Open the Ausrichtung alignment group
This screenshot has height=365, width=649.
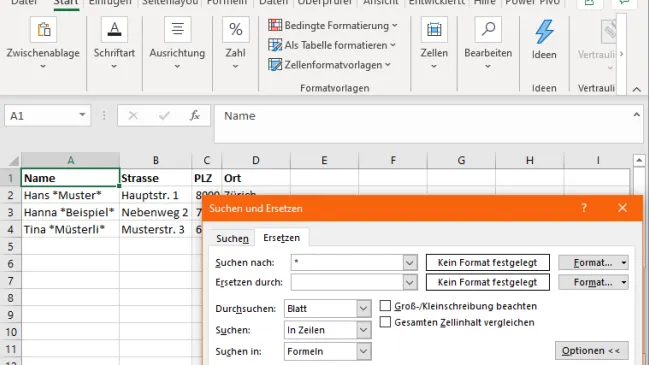coord(177,43)
